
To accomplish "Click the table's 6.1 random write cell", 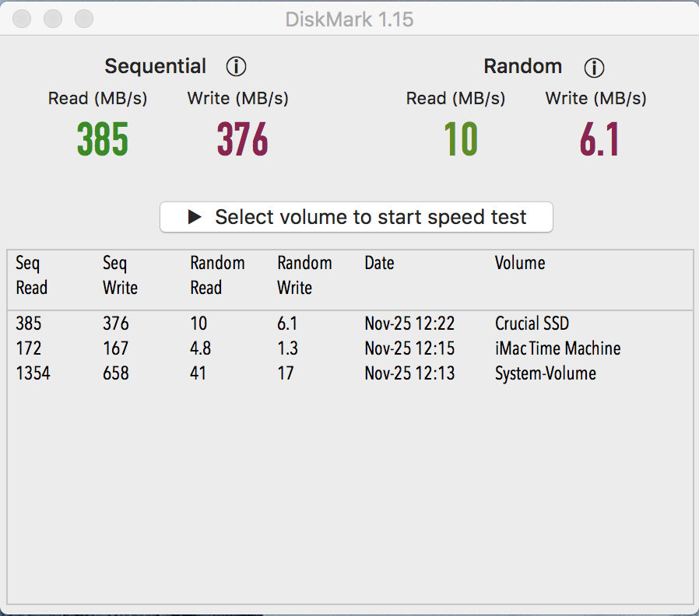I will coord(287,324).
